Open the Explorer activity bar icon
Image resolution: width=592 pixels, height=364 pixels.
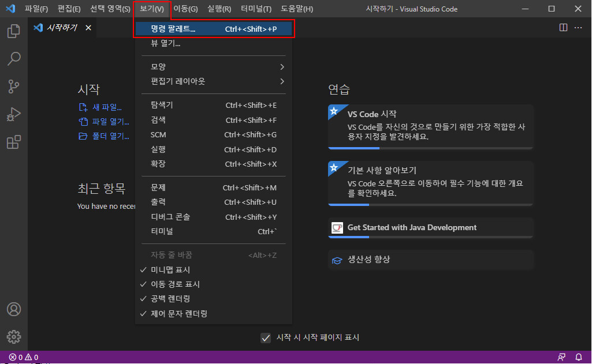tap(14, 31)
